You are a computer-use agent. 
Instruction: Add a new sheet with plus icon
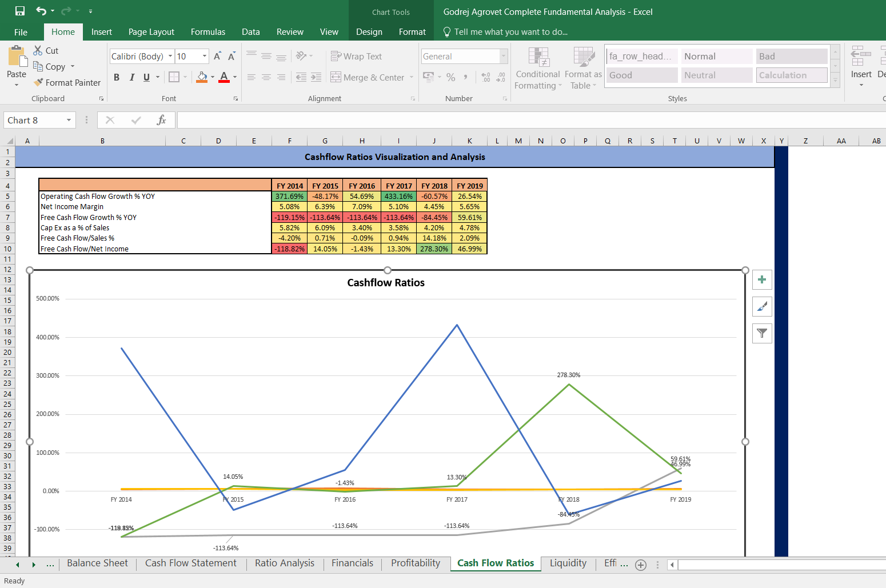pyautogui.click(x=641, y=565)
